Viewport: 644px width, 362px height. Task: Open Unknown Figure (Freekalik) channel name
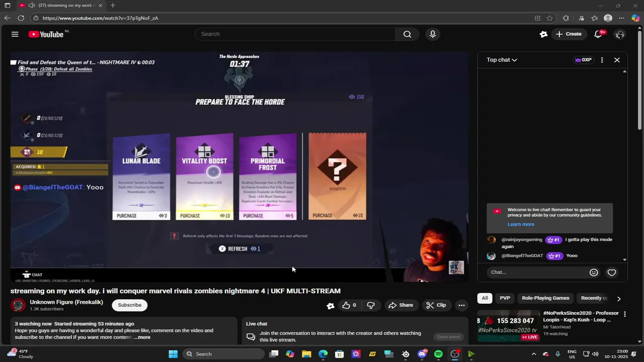point(66,302)
